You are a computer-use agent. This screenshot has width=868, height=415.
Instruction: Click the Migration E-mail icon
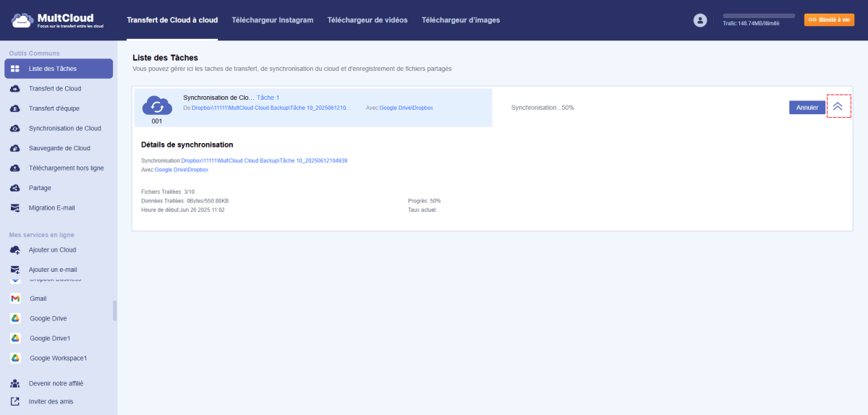tap(14, 208)
